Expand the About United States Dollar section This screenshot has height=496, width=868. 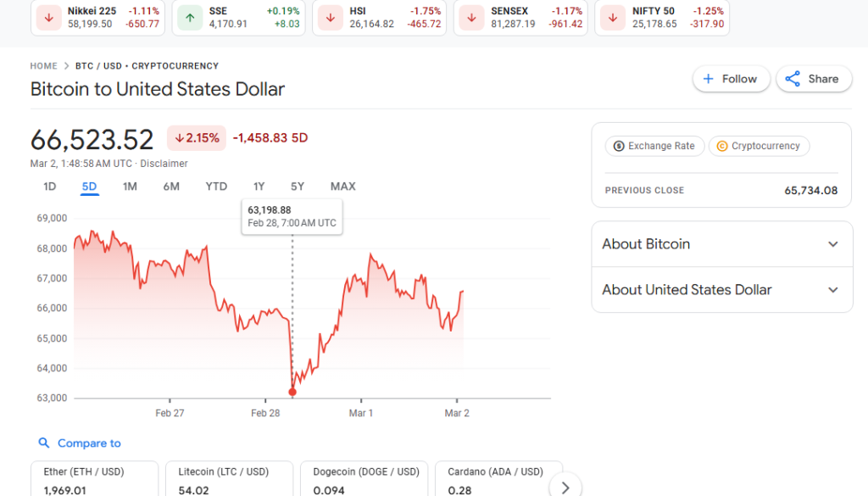[832, 289]
